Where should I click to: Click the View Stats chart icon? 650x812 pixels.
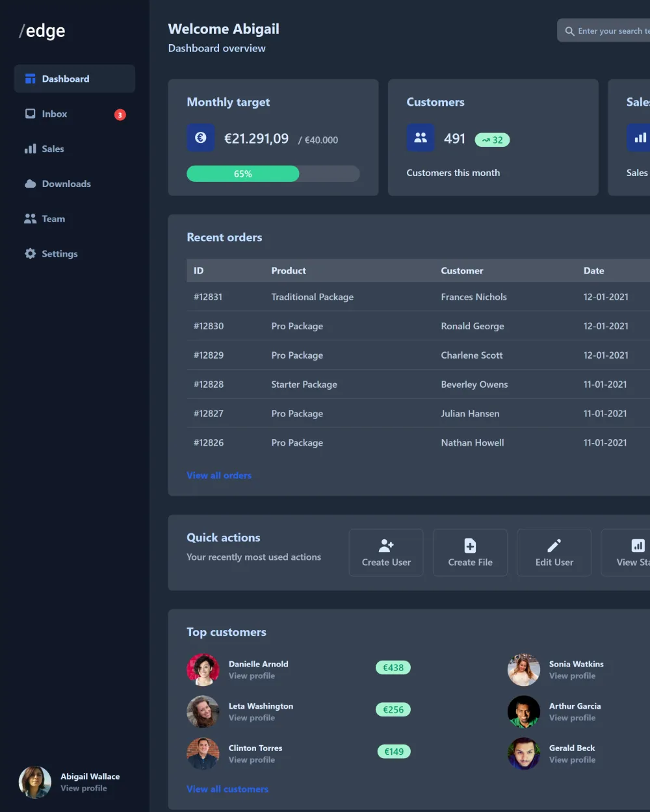[x=638, y=546]
